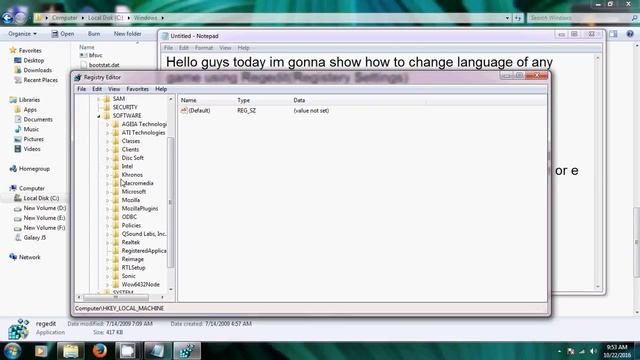Click the REG_SZ type cell
The width and height of the screenshot is (640, 360).
click(x=247, y=111)
